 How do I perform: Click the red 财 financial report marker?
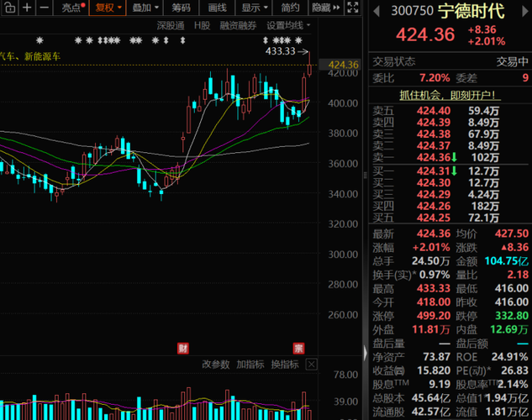(183, 348)
